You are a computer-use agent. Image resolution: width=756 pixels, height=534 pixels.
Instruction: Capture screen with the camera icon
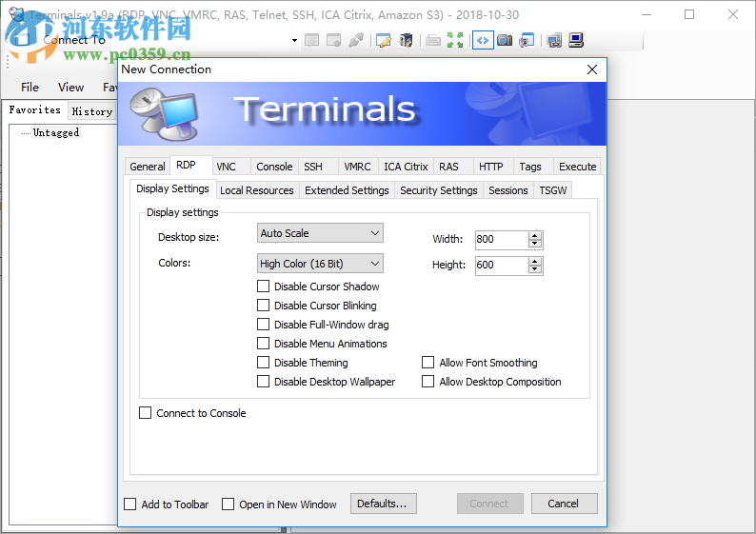pyautogui.click(x=505, y=41)
